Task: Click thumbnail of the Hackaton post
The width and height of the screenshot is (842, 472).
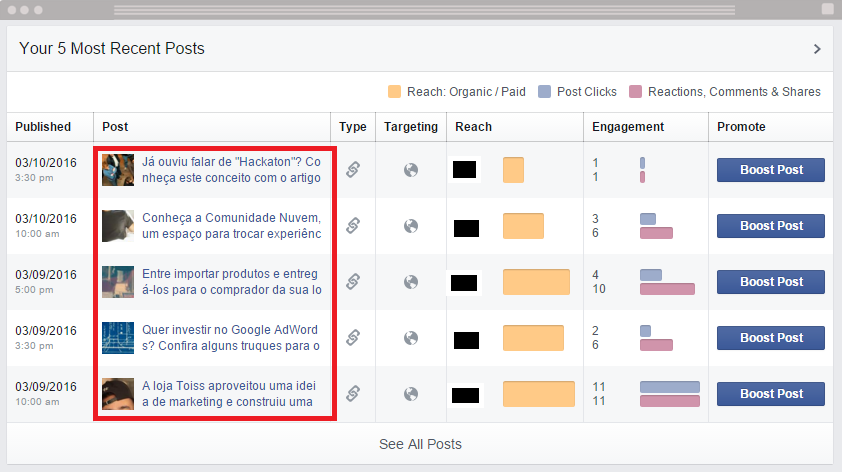Action: point(118,170)
